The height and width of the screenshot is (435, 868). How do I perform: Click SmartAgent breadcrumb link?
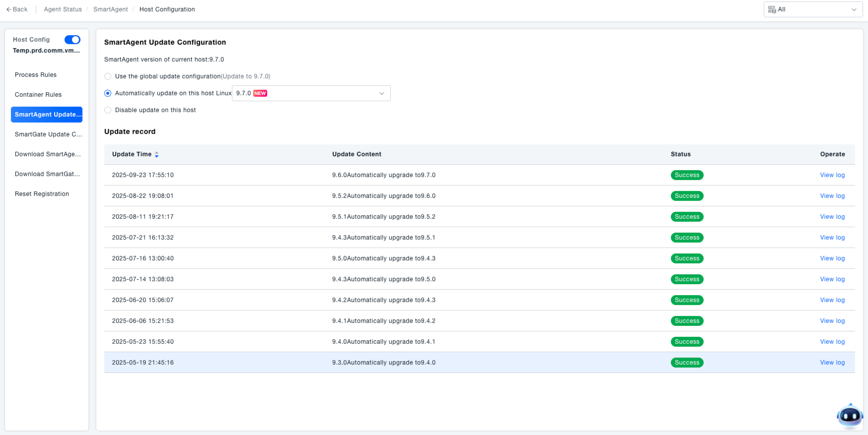point(110,9)
